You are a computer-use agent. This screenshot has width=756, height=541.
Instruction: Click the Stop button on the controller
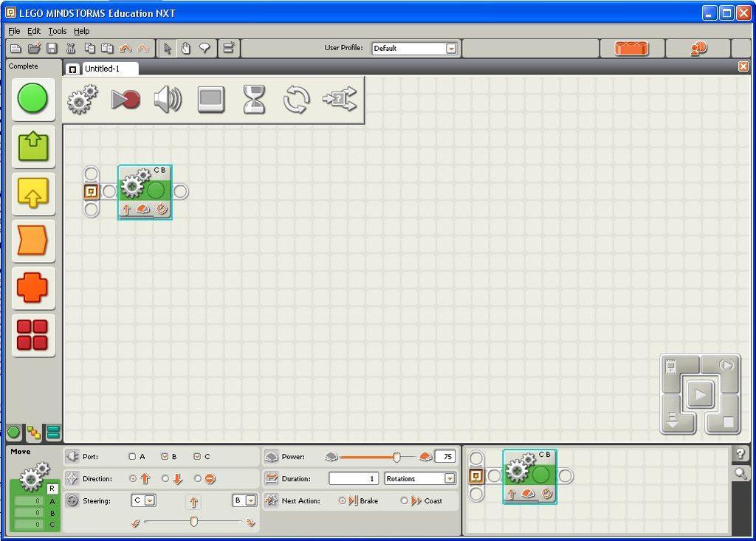click(727, 422)
